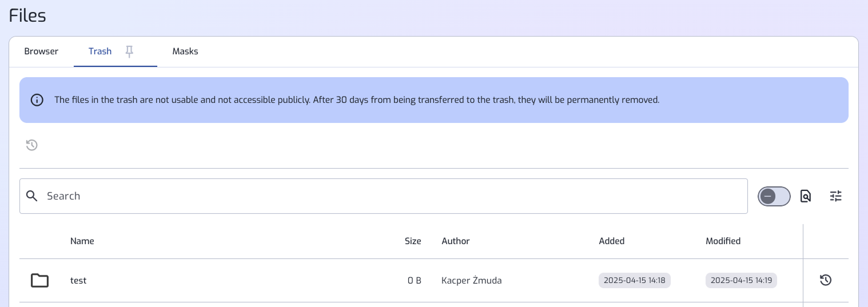Click the info icon in the blue banner
This screenshot has width=868, height=307.
37,100
